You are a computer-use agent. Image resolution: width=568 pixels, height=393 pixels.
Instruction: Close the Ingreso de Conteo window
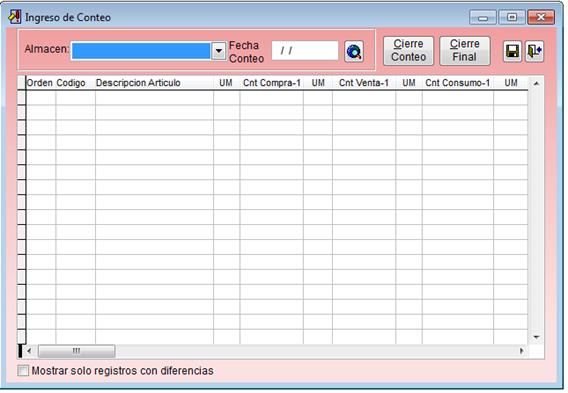tap(541, 17)
